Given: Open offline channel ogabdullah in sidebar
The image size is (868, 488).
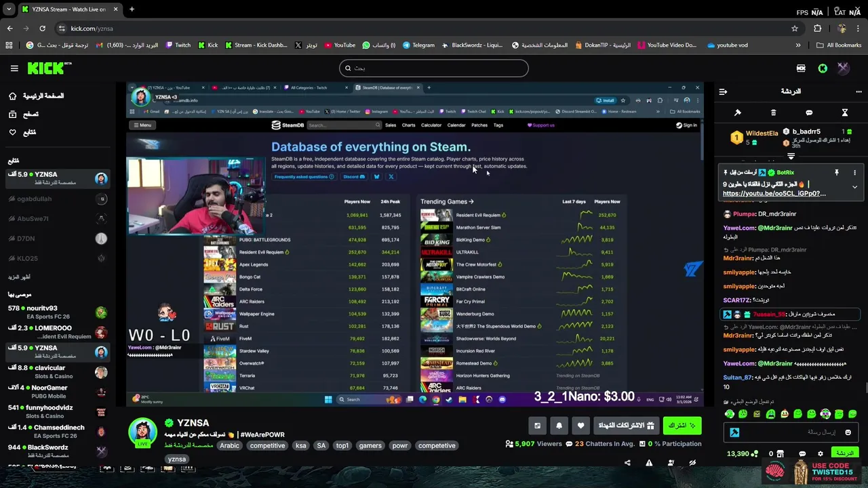Looking at the screenshot, I should click(58, 199).
